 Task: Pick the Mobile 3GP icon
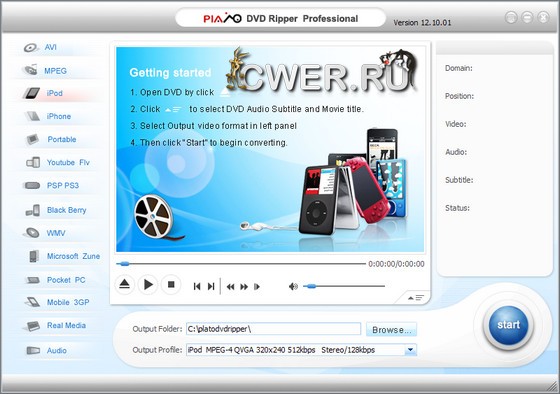tap(33, 302)
